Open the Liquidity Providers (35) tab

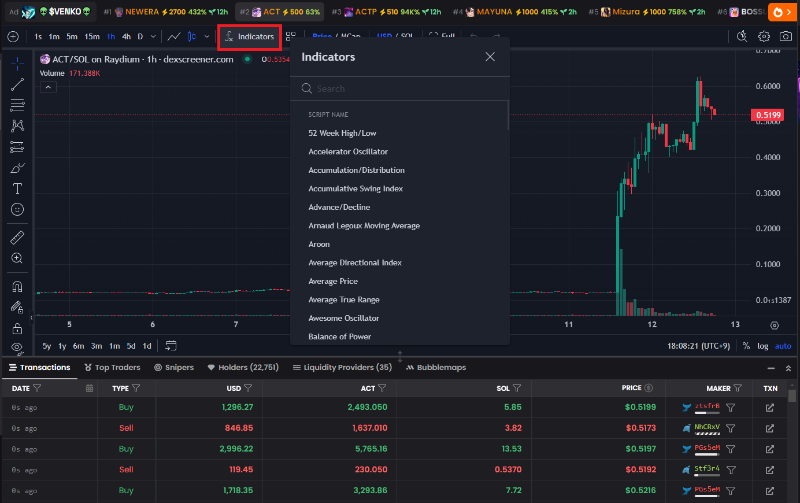coord(342,367)
